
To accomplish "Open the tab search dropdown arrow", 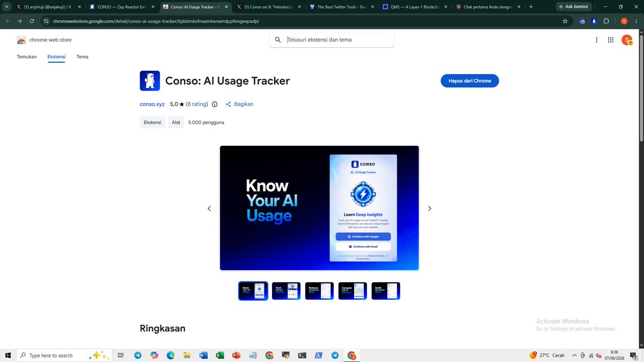I will click(x=7, y=7).
